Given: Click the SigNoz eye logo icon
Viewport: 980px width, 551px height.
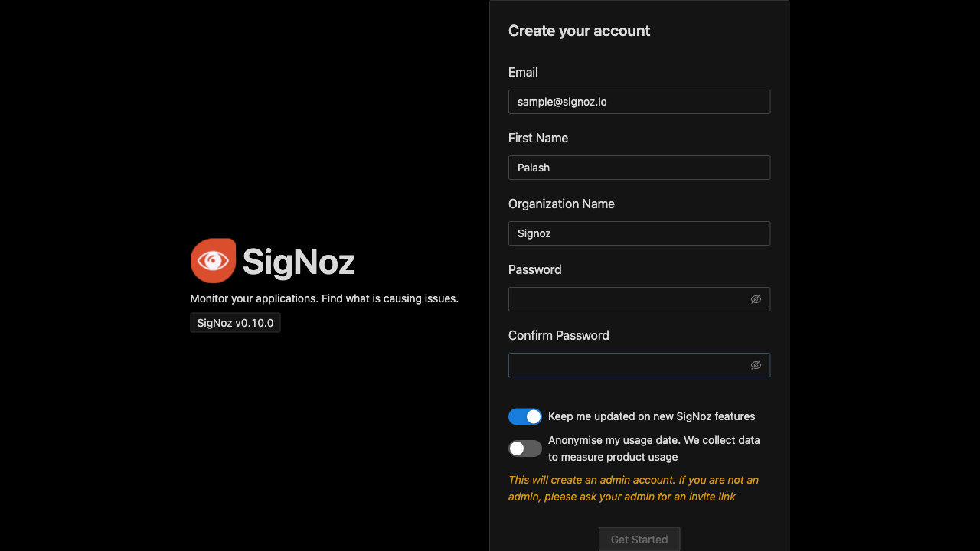Looking at the screenshot, I should click(x=213, y=261).
